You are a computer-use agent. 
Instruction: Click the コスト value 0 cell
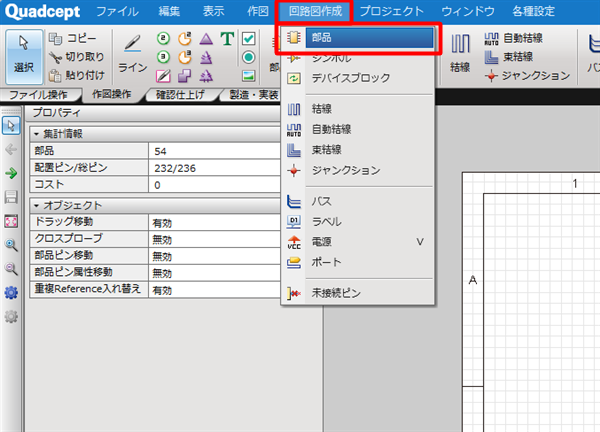point(214,184)
